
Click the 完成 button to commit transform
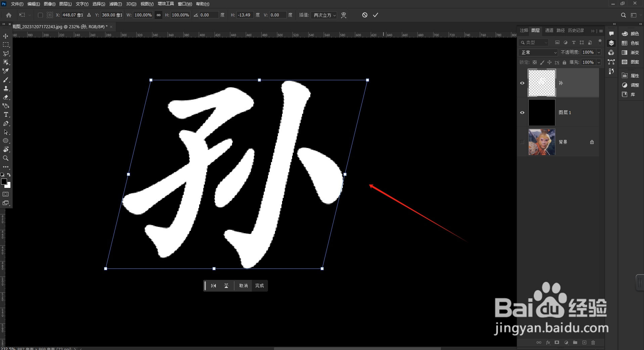260,286
